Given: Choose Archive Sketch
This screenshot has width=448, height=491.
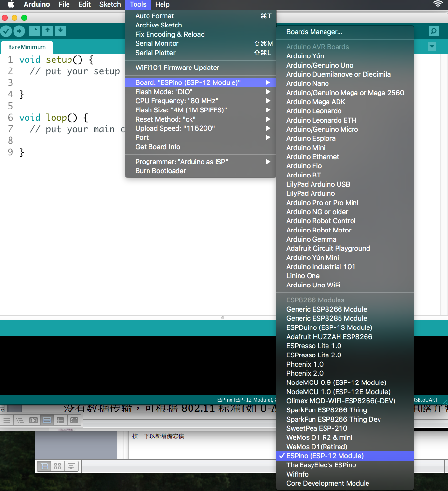Looking at the screenshot, I should [x=200, y=25].
